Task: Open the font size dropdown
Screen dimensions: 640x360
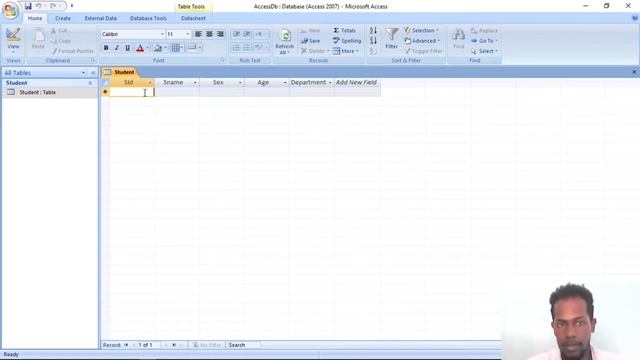Action: click(188, 34)
